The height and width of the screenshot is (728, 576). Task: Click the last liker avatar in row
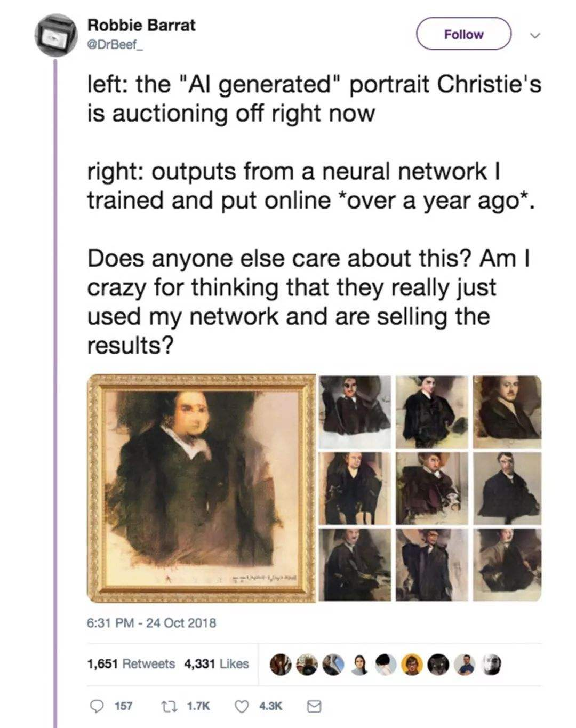(x=492, y=665)
